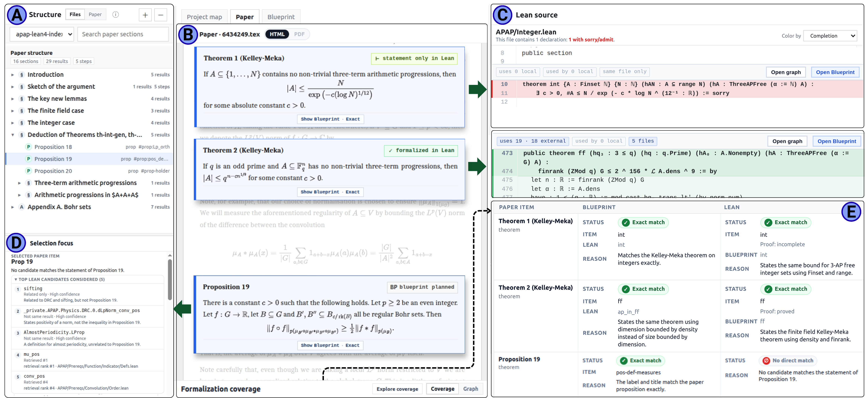Open the Color by Completion dropdown
This screenshot has width=868, height=398.
(830, 36)
